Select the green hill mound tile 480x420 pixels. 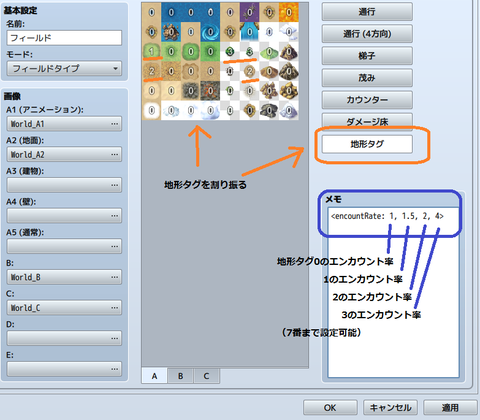(269, 51)
